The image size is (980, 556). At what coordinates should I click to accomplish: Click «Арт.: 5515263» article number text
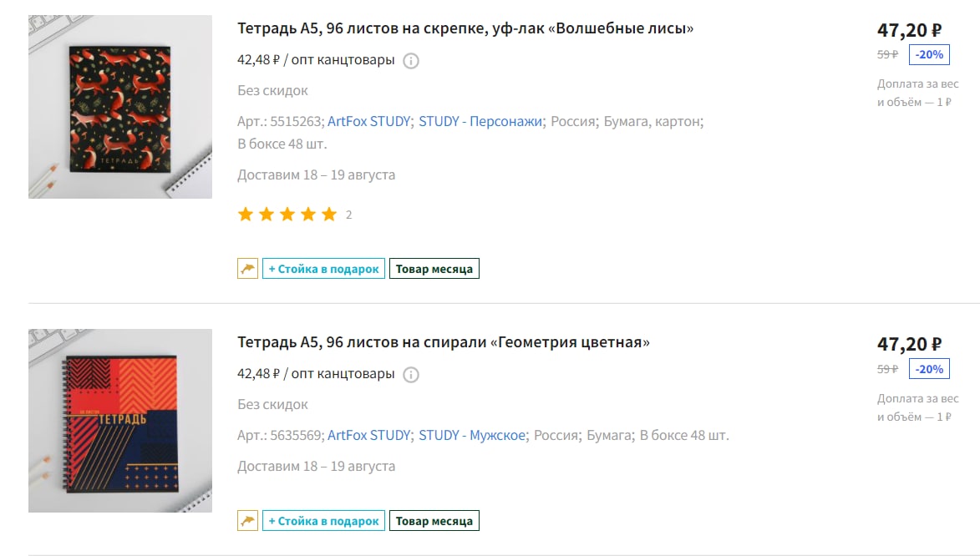(x=280, y=121)
